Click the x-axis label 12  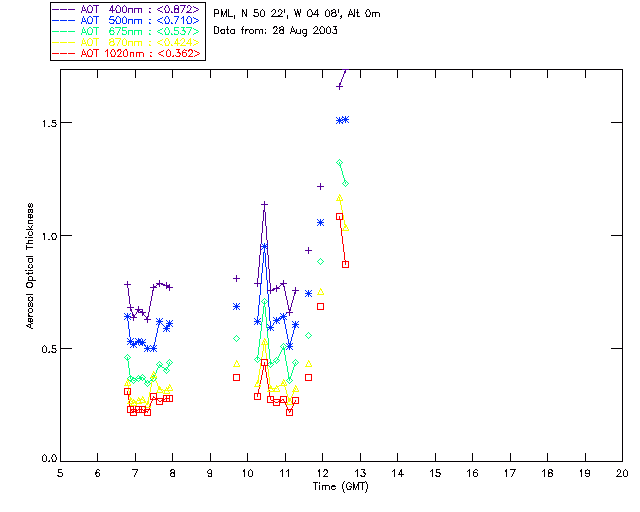point(322,473)
